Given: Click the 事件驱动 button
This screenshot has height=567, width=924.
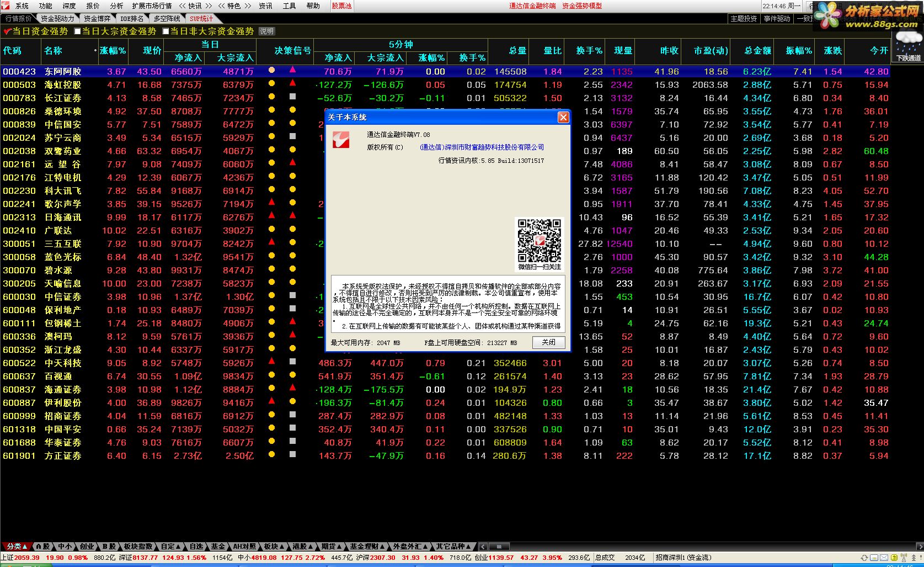Looking at the screenshot, I should 777,19.
